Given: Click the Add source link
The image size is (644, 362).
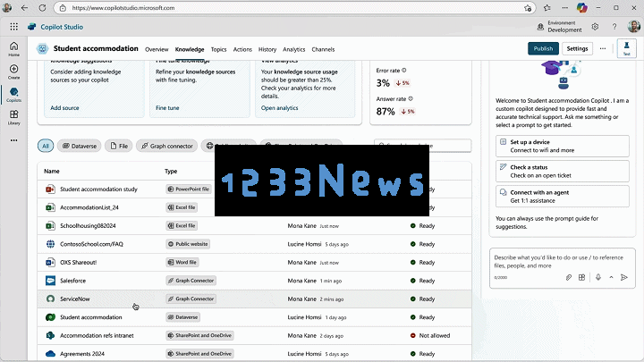Looking at the screenshot, I should click(x=64, y=108).
